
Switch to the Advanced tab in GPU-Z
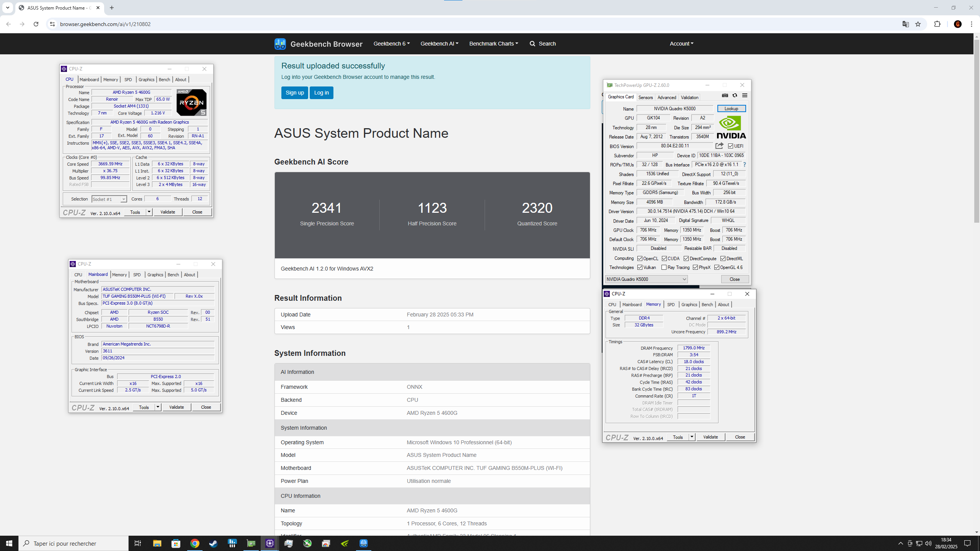[667, 98]
